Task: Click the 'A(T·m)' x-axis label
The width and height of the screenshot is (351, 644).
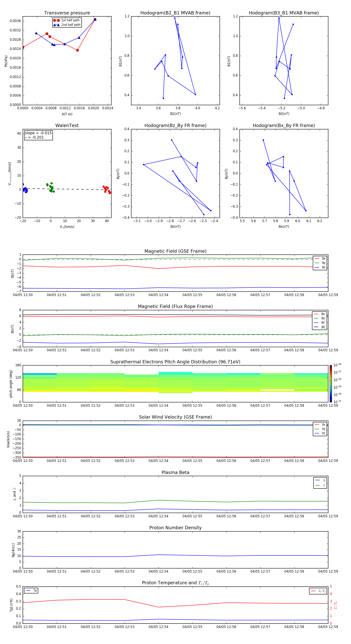Action: (x=67, y=114)
